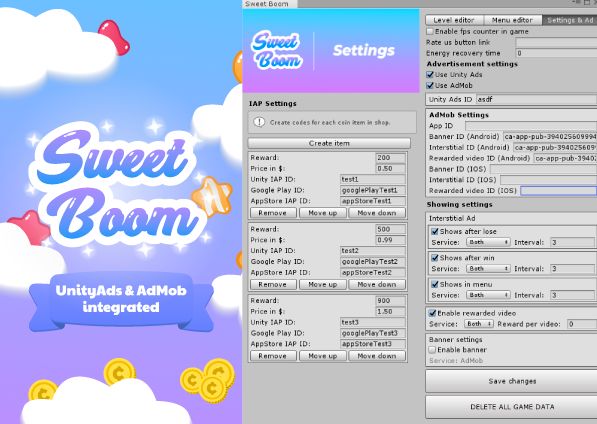Image resolution: width=597 pixels, height=424 pixels.
Task: Open Service dropdown under Shows in menu
Action: click(488, 295)
